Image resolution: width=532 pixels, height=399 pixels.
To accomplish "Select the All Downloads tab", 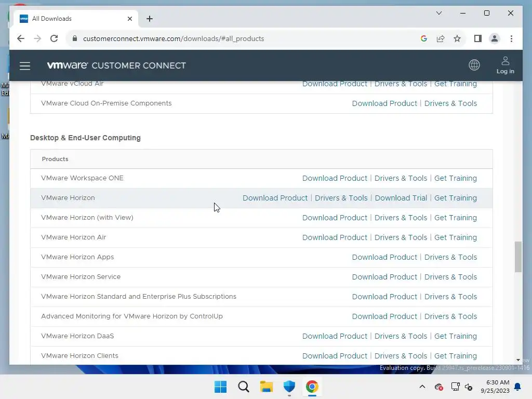I will 76,19.
